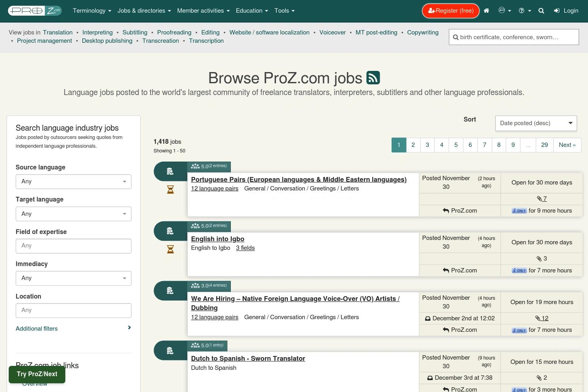Click the quotes count 3 for English into Igbo

tap(542, 259)
